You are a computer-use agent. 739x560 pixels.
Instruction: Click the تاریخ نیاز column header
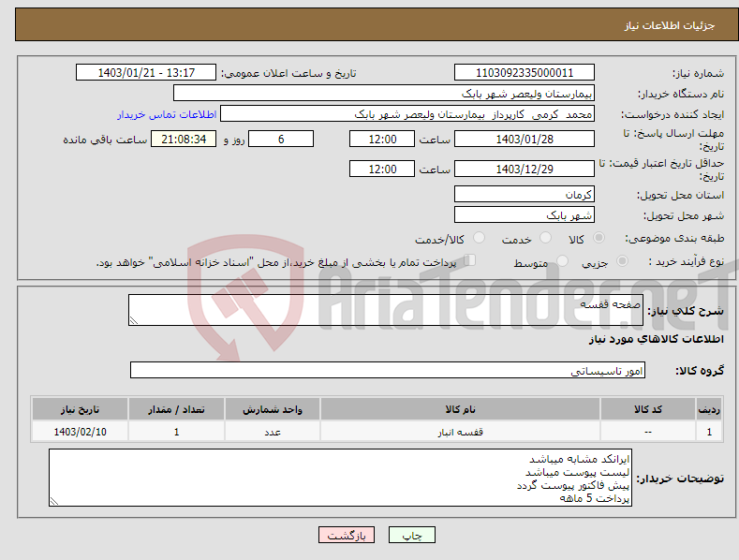pyautogui.click(x=81, y=409)
